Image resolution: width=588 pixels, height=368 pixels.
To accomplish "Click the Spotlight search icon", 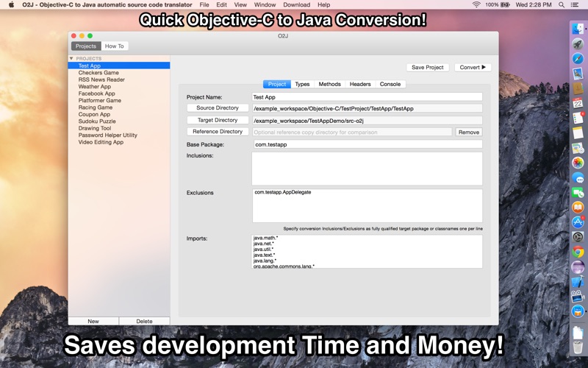I will [562, 4].
